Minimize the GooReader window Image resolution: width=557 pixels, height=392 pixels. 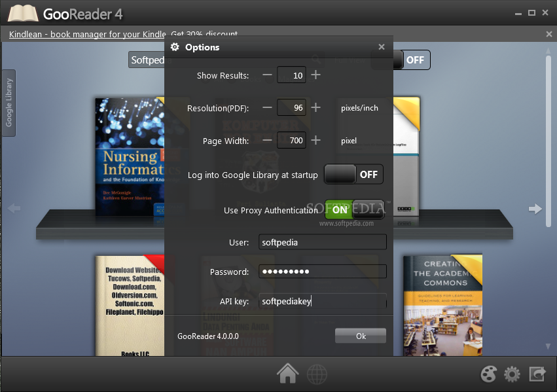click(x=518, y=13)
